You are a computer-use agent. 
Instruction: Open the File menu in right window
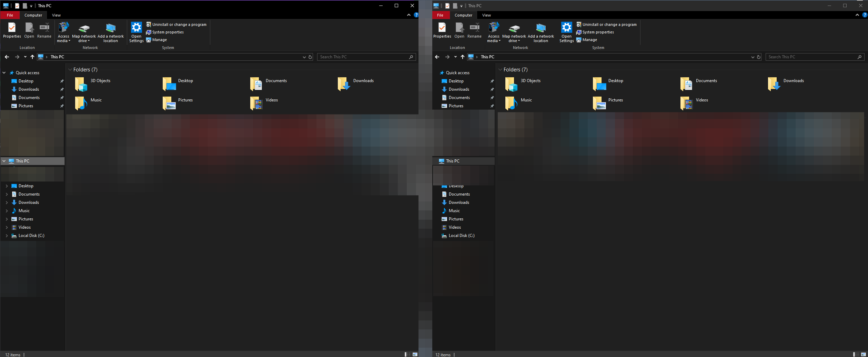click(x=440, y=15)
